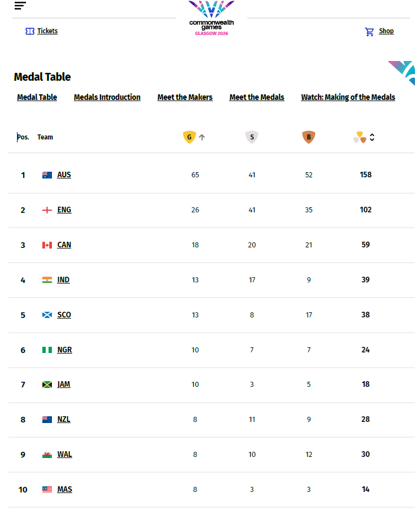Open Watch: Making of the Medals
Screen dimensions: 420x510
pyautogui.click(x=348, y=97)
